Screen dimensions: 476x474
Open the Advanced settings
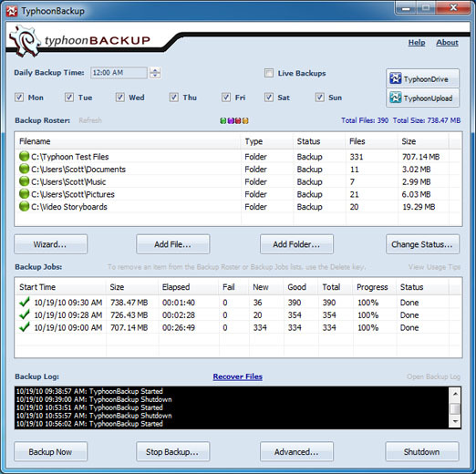pyautogui.click(x=296, y=451)
